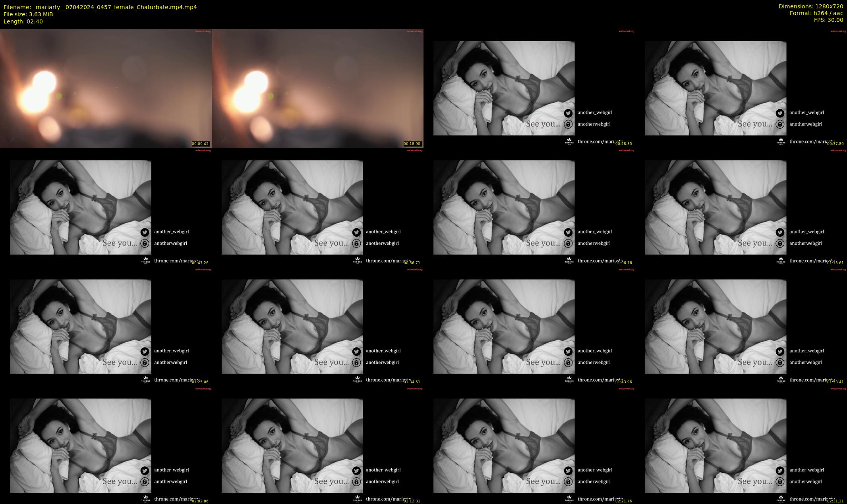This screenshot has height=504, width=847.
Task: Click 'See you...' text in the 02:12.31 frame
Action: coord(332,481)
